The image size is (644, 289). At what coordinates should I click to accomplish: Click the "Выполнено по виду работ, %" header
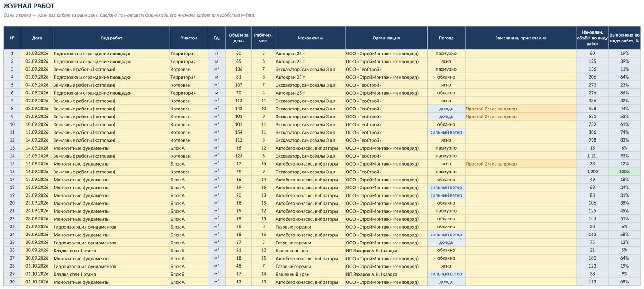[624, 38]
